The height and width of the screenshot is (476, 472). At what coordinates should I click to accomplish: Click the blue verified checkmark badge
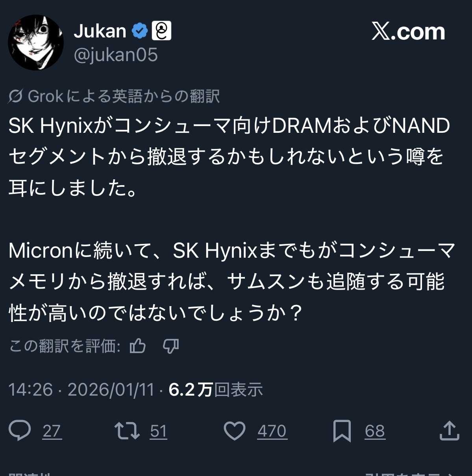click(139, 31)
